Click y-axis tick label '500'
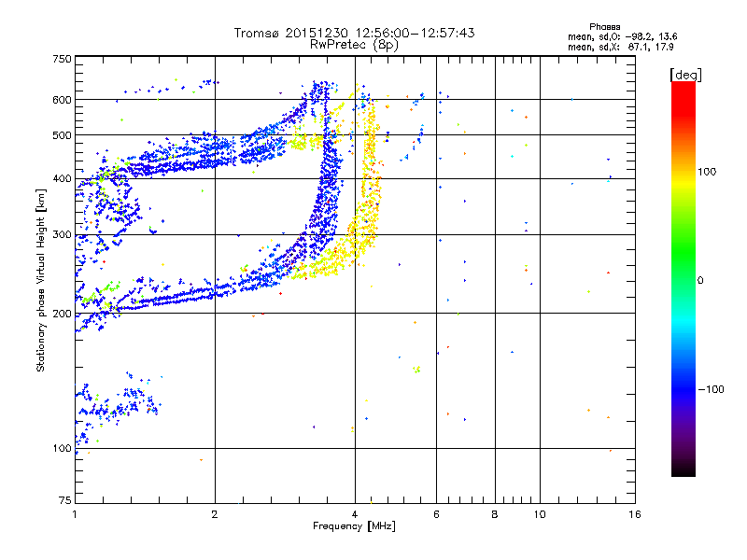Viewport: 747px width, 560px height. click(x=62, y=135)
